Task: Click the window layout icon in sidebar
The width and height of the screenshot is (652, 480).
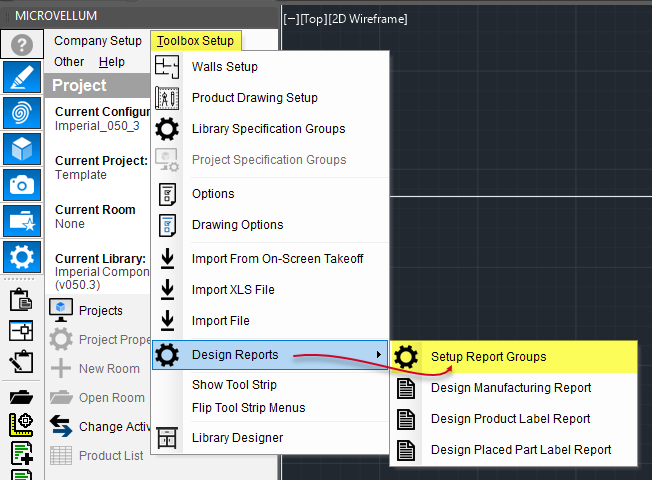Action: click(x=21, y=331)
